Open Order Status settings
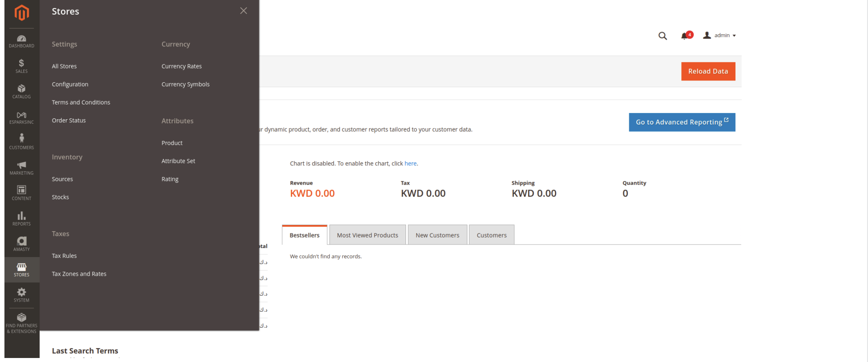868x362 pixels. [x=68, y=121]
